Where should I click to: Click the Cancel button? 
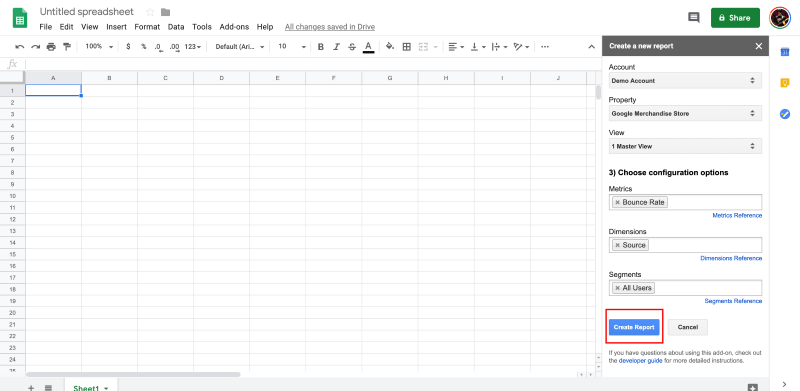pos(688,327)
